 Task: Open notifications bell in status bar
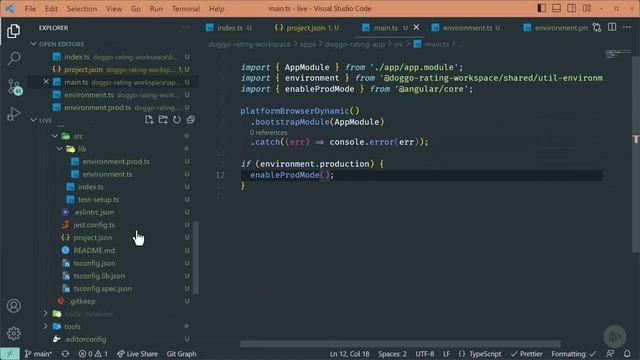[x=627, y=354]
